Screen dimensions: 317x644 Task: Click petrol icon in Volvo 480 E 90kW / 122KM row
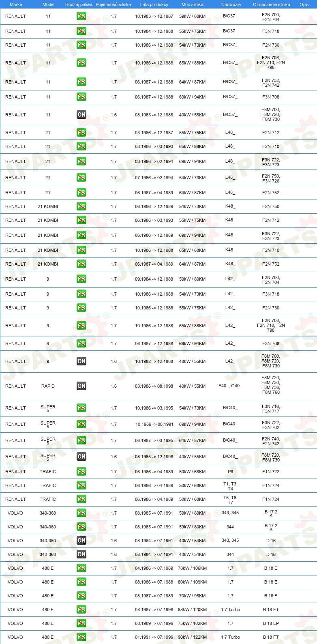tap(81, 637)
